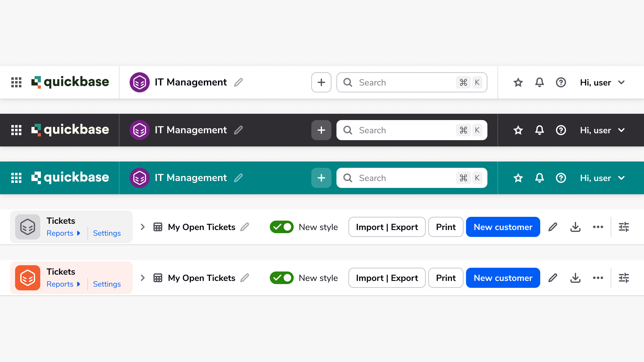Click the grid/apps menu icon top-left
644x362 pixels.
click(16, 83)
